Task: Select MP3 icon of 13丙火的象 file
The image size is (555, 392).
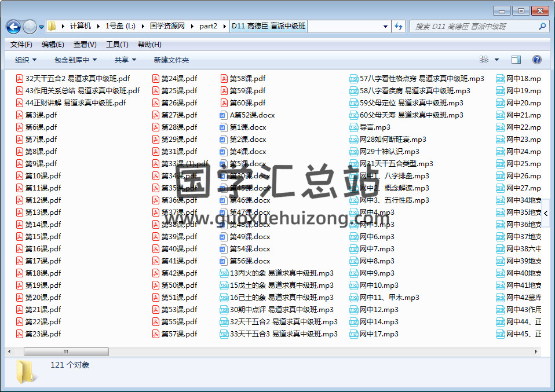Action: (x=224, y=273)
